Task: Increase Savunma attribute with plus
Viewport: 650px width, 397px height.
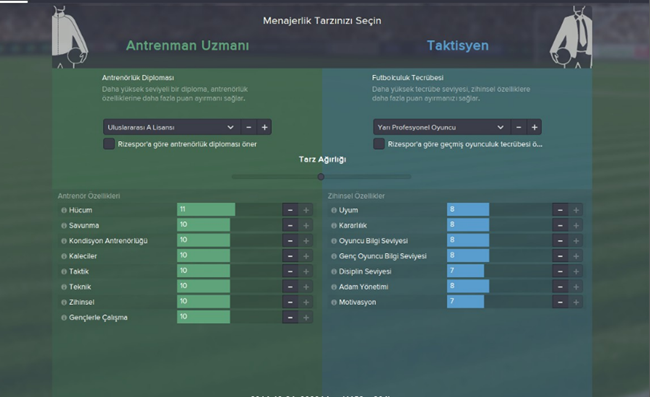Action: click(x=306, y=225)
